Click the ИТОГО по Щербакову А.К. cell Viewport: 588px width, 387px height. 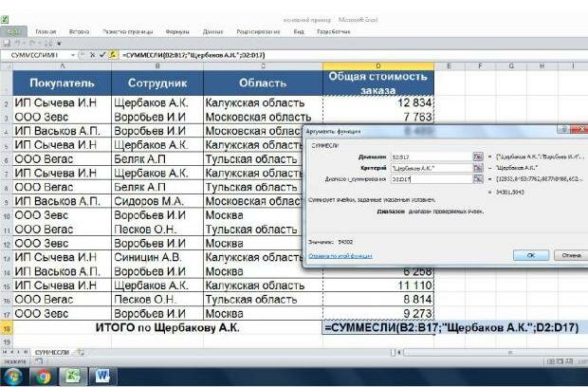tap(167, 328)
